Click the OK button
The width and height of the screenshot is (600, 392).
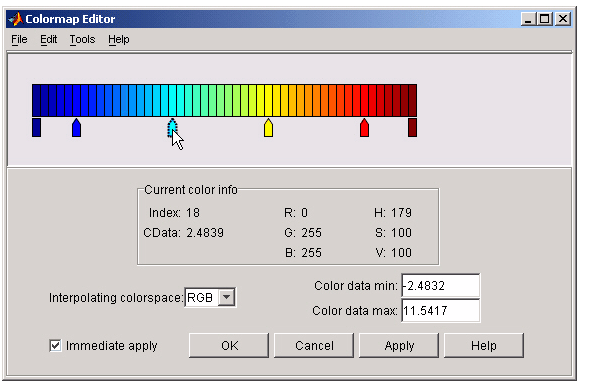click(229, 346)
